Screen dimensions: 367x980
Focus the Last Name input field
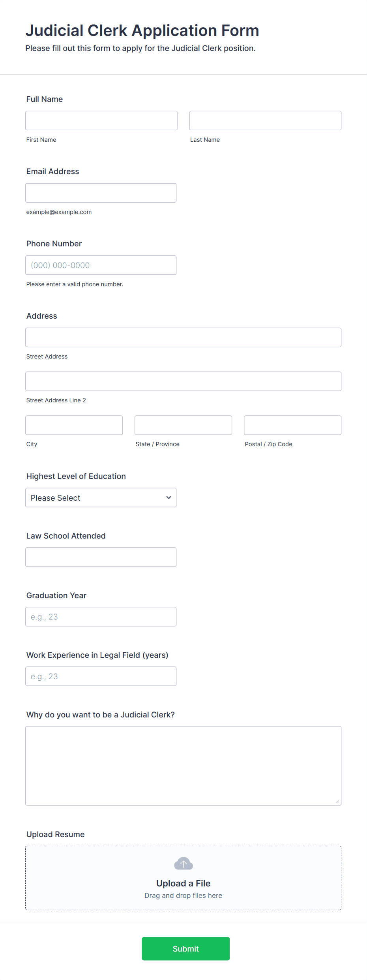(x=265, y=120)
